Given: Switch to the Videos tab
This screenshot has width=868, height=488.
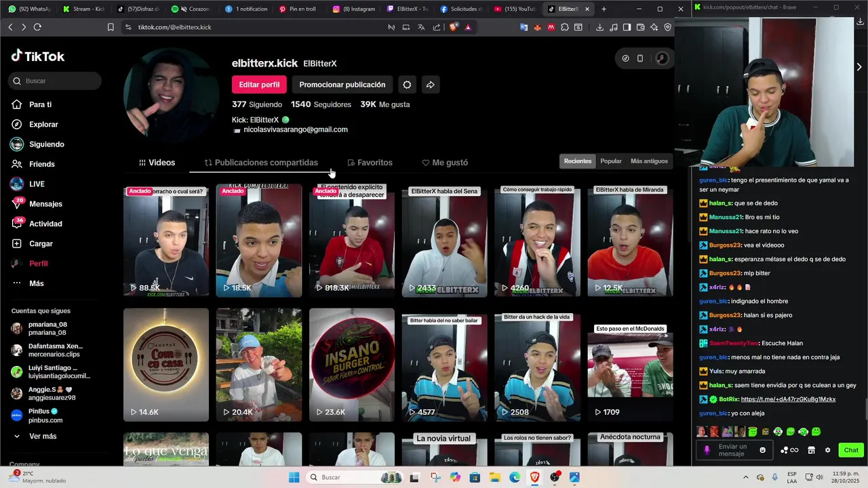Looking at the screenshot, I should [x=157, y=163].
